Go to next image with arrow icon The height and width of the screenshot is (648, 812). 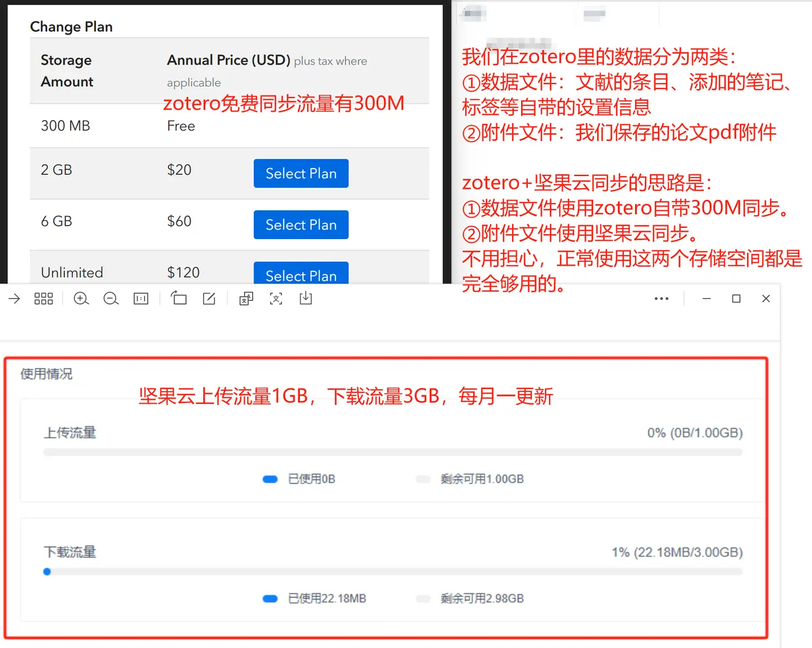click(x=14, y=299)
